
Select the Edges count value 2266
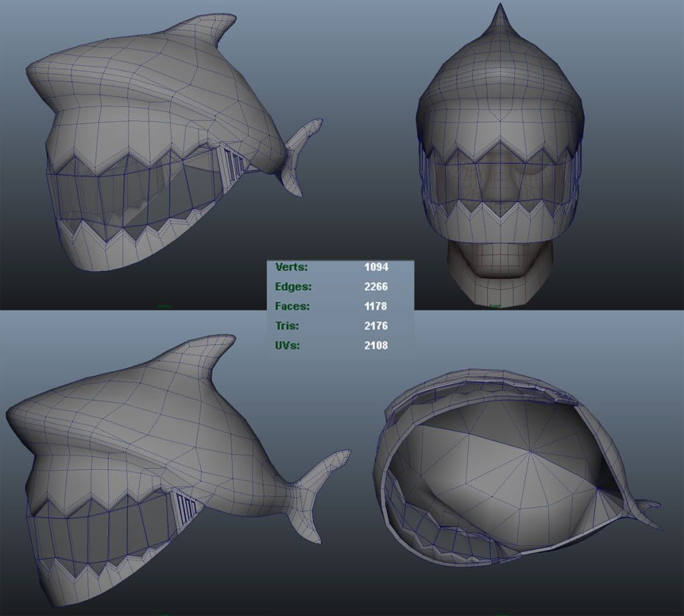point(376,287)
